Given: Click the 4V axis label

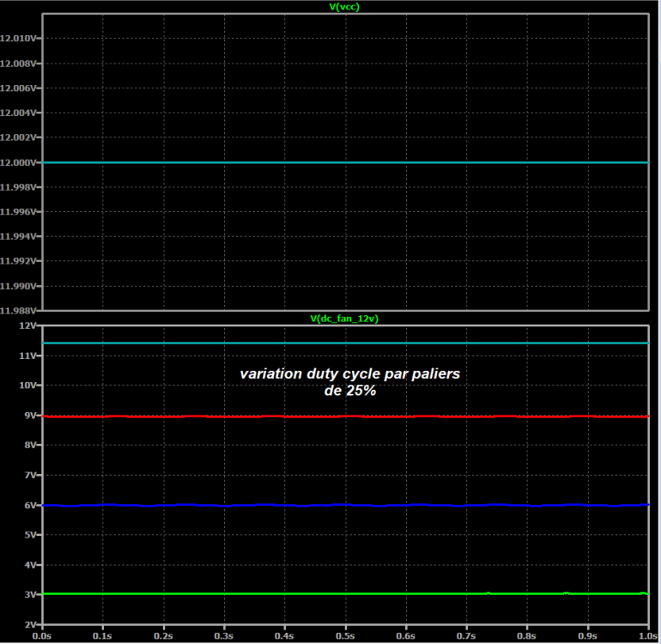Looking at the screenshot, I should tap(31, 565).
